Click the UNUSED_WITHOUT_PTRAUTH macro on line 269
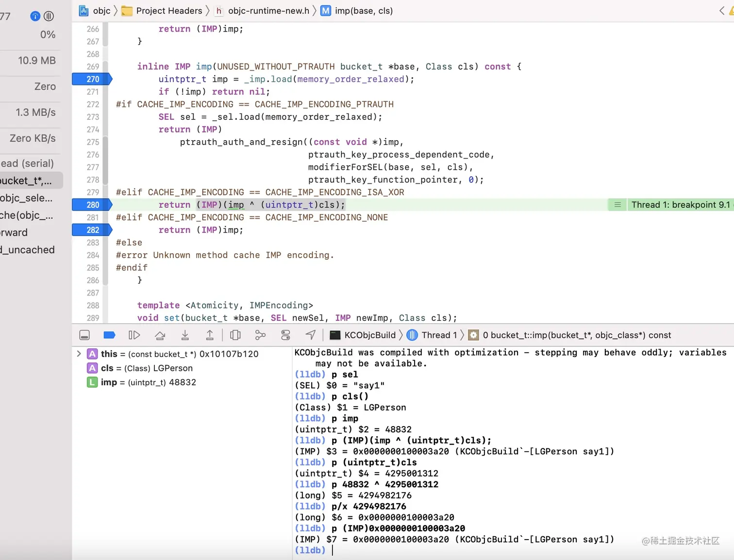The image size is (734, 560). tap(276, 66)
